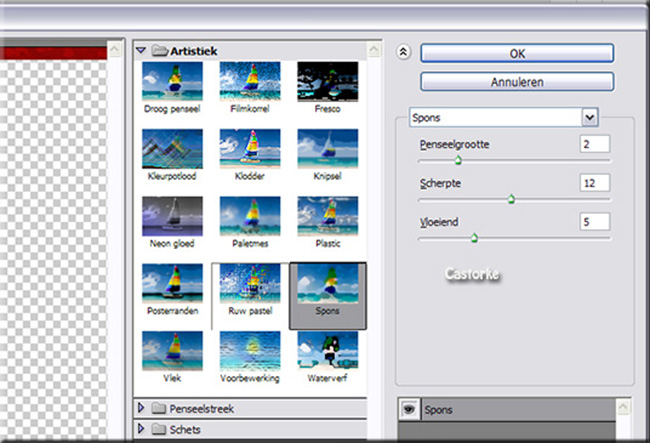Choose the Voorbewerking filter thumbnail
The height and width of the screenshot is (443, 650).
coord(250,351)
